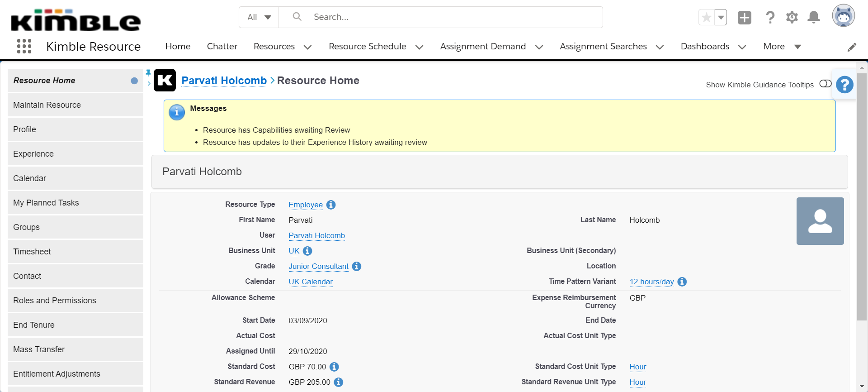Expand the Resource Schedule nav chevron
The width and height of the screenshot is (868, 392).
pyautogui.click(x=419, y=47)
